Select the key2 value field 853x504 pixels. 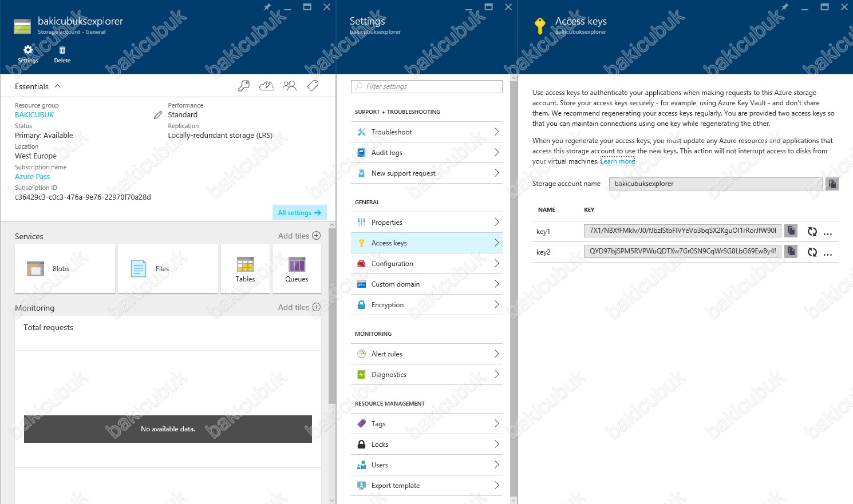(682, 251)
